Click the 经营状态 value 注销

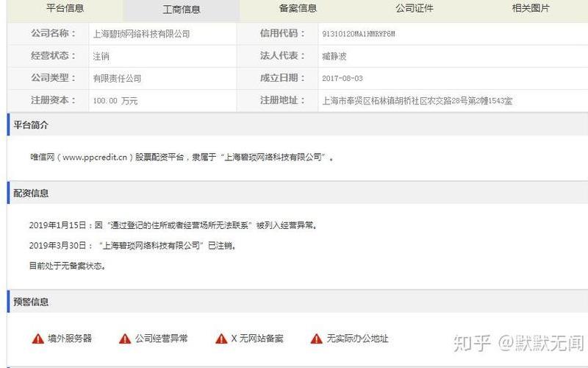pos(101,57)
